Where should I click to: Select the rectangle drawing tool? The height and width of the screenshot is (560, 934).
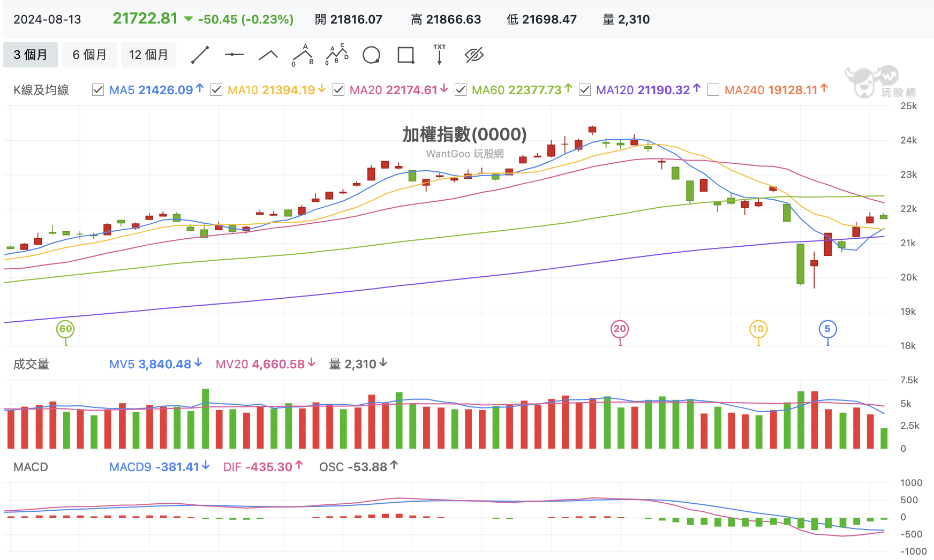(x=405, y=54)
